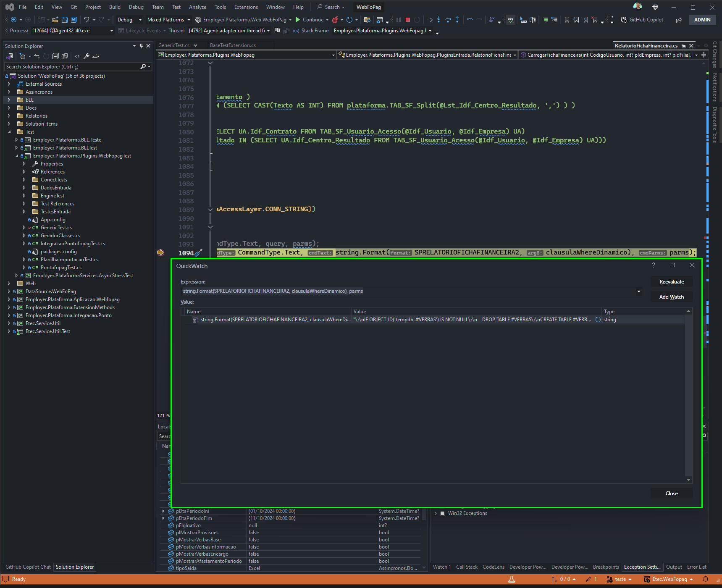Click the Add Watch button
722x588 pixels.
point(672,297)
